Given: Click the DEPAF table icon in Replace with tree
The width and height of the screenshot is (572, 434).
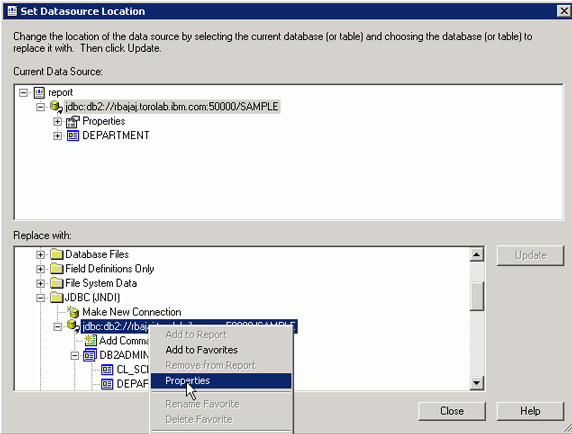Looking at the screenshot, I should (107, 384).
